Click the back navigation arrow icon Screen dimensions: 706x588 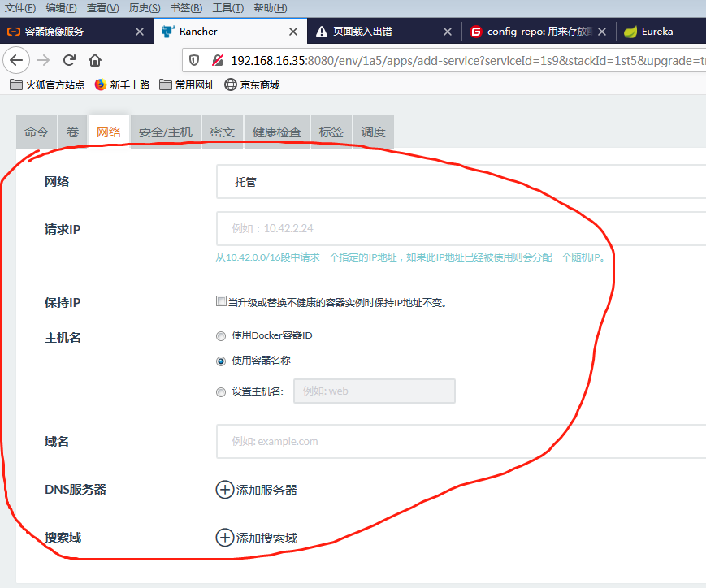click(17, 59)
